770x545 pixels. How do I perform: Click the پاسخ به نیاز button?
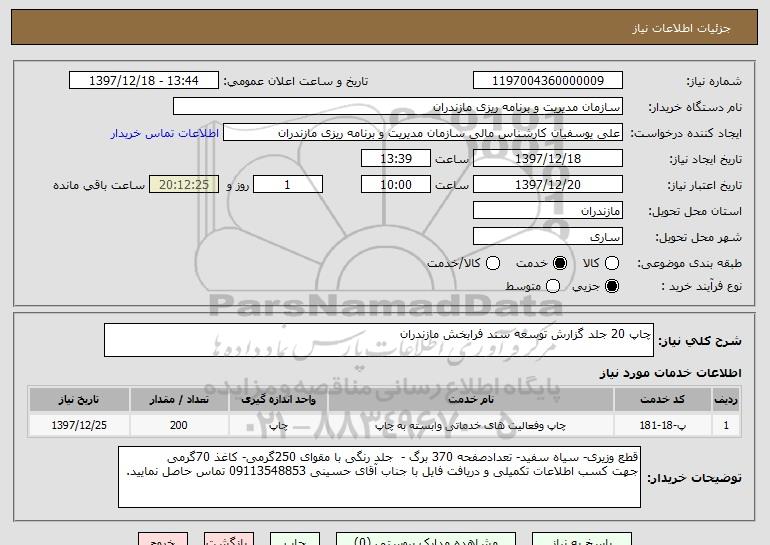pos(582,540)
